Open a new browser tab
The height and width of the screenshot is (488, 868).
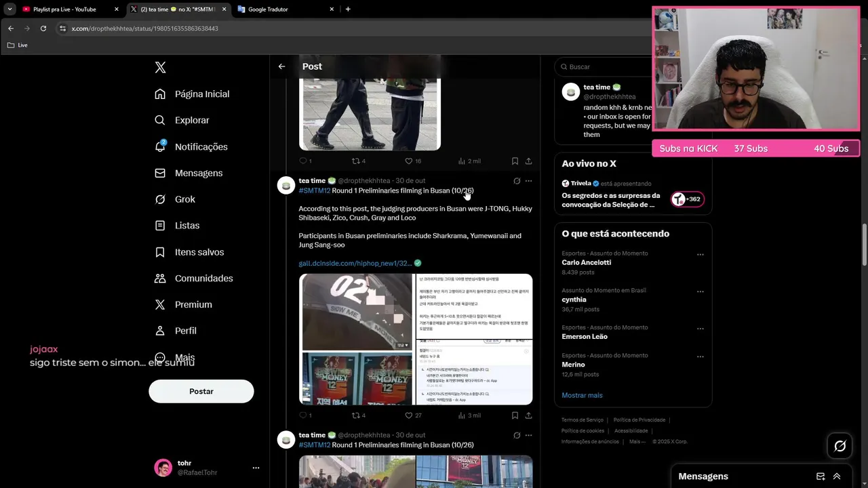[x=348, y=9]
